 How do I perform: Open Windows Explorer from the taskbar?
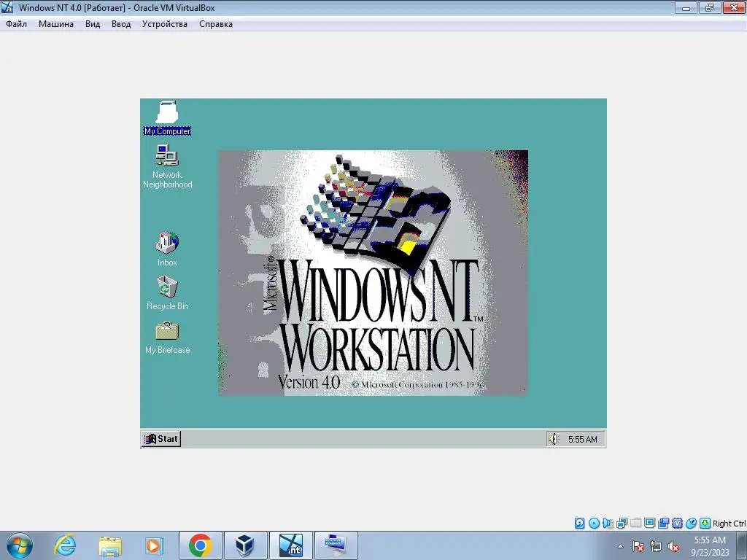click(110, 545)
